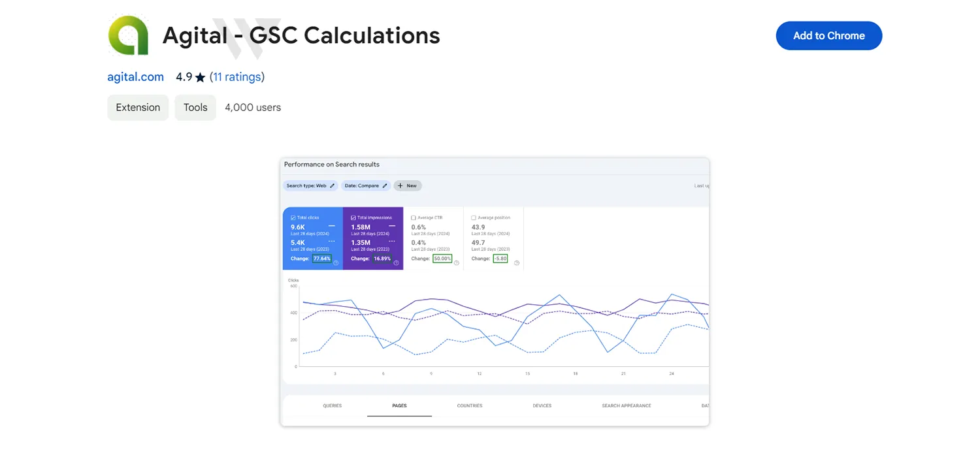The height and width of the screenshot is (457, 980).
Task: Open help icon on Average position card
Action: (517, 262)
